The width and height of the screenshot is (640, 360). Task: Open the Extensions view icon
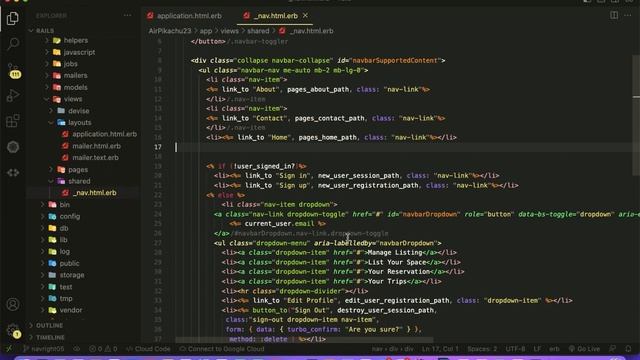click(13, 121)
